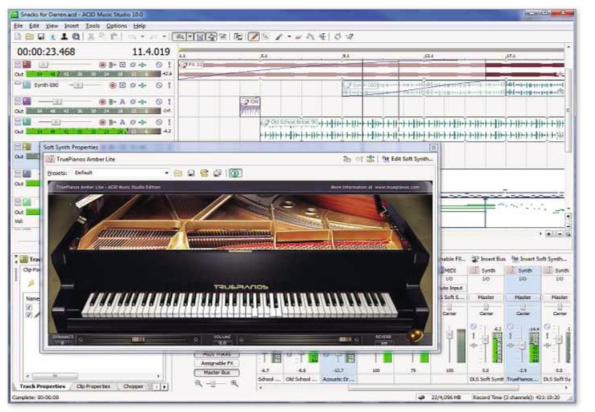Image resolution: width=595 pixels, height=412 pixels.
Task: Solo the Synth 080 track
Action: click(169, 85)
